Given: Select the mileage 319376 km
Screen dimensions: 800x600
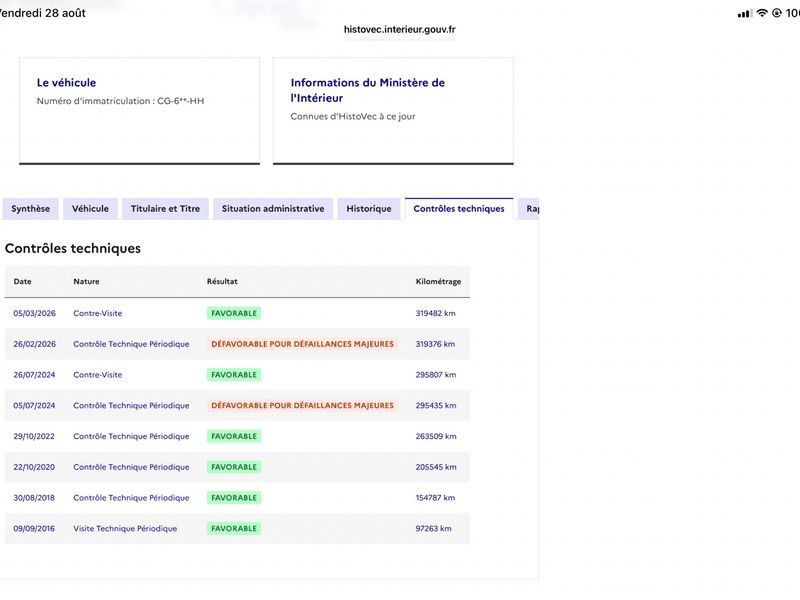Looking at the screenshot, I should 435,344.
